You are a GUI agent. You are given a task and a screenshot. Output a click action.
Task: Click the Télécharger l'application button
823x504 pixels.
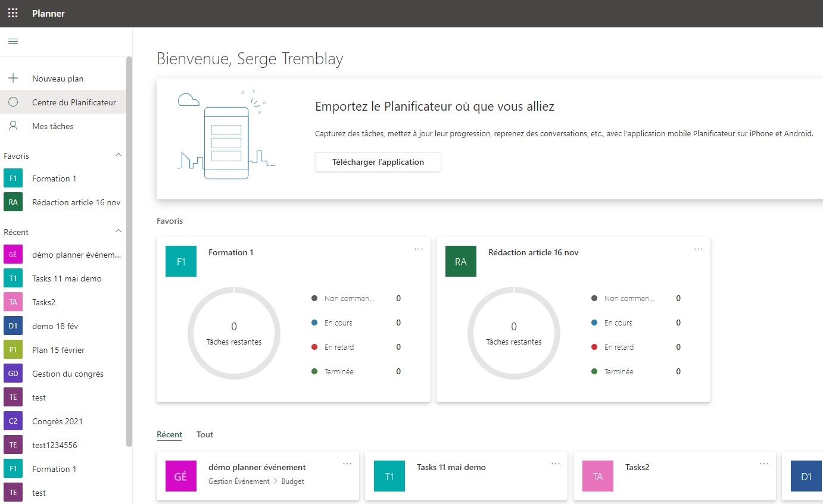(x=378, y=162)
